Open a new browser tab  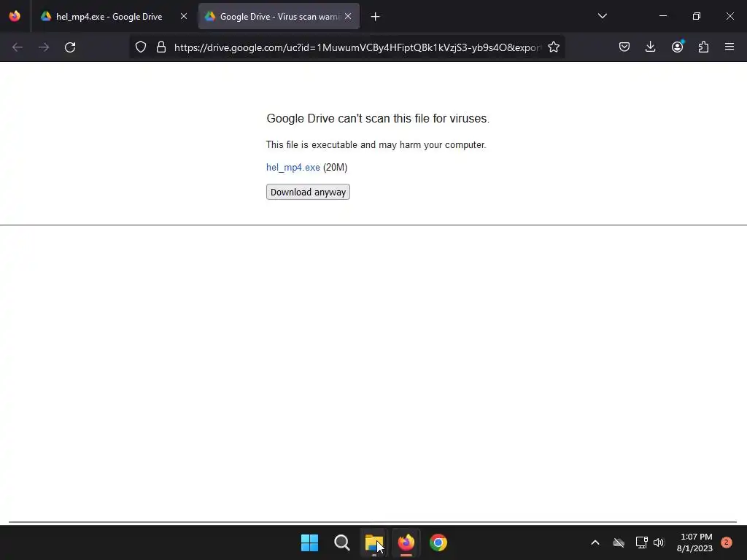coord(376,17)
